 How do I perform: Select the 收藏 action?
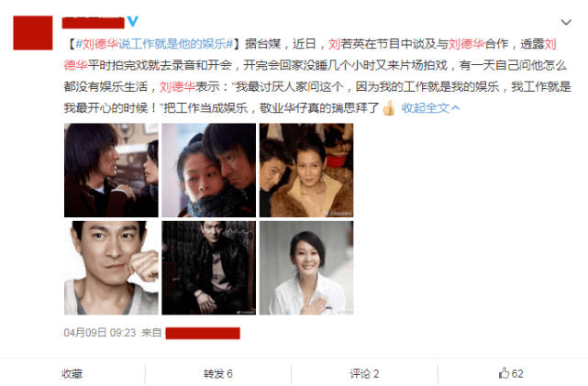pos(72,374)
